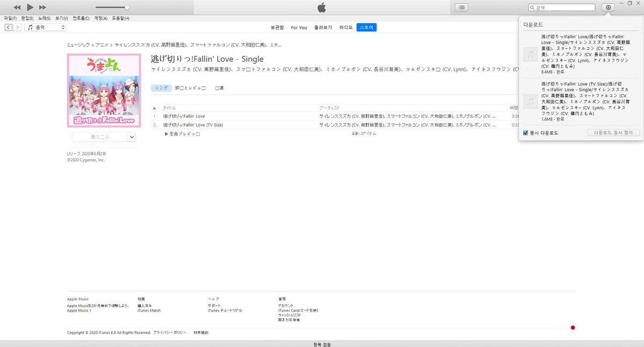Open the related tab next to reviews
644x347 pixels.
(219, 87)
